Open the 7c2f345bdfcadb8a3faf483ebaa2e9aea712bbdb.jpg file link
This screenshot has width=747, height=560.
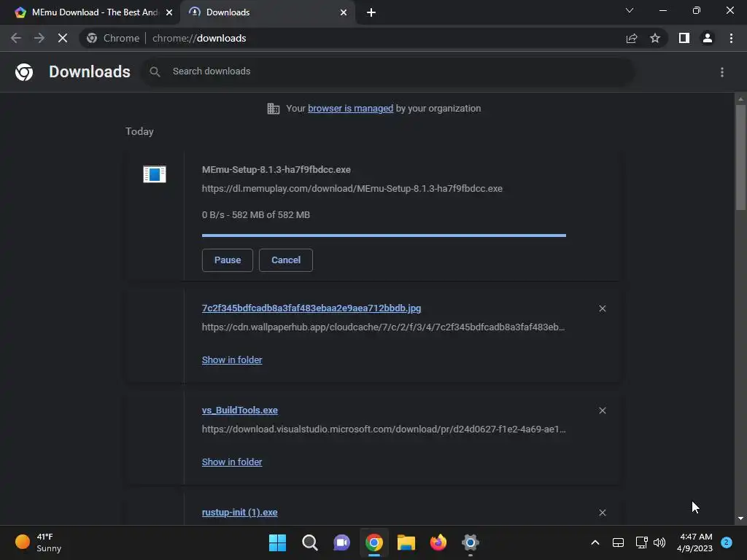coord(311,308)
